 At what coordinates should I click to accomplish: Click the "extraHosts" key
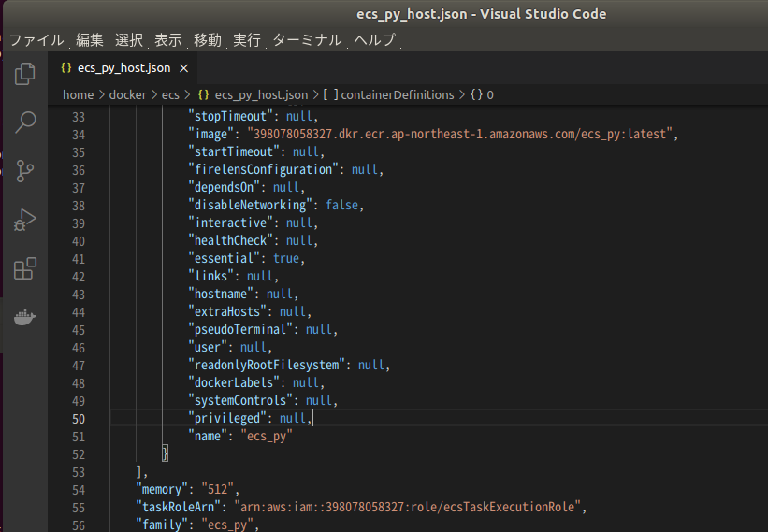click(x=227, y=311)
